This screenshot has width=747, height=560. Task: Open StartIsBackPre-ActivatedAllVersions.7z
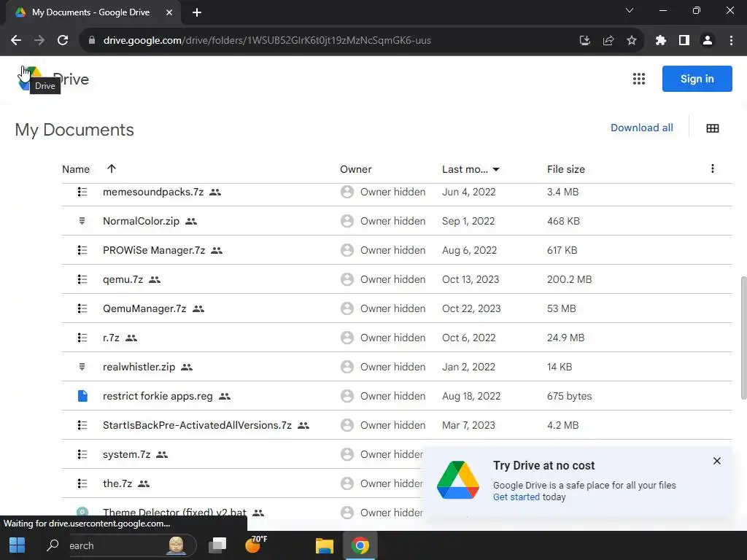(x=197, y=425)
